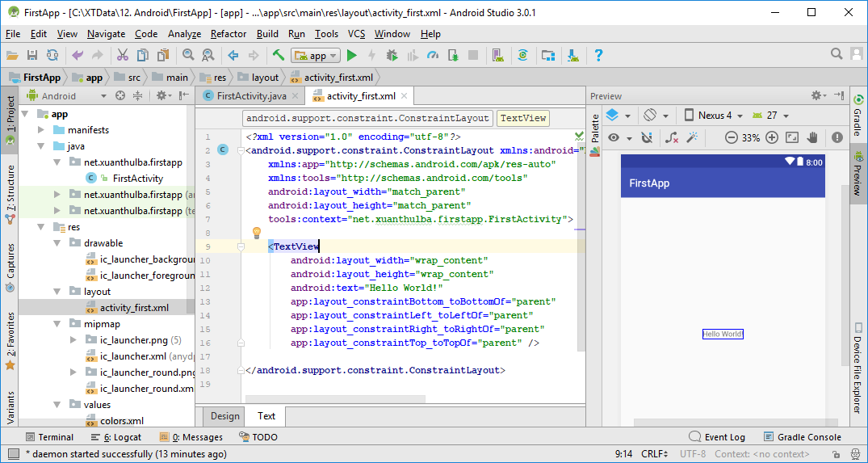Click Scroll from Source target icon
The image size is (868, 463).
tap(120, 96)
